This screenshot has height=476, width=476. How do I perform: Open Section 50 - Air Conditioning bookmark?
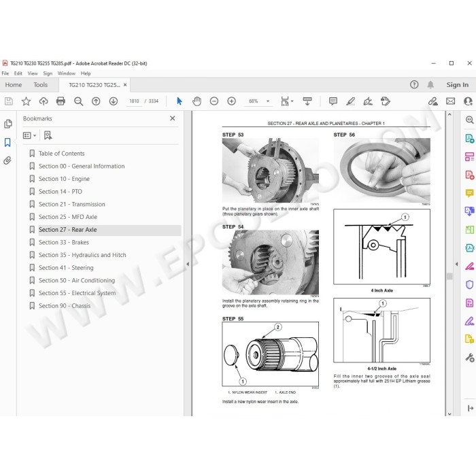(77, 280)
